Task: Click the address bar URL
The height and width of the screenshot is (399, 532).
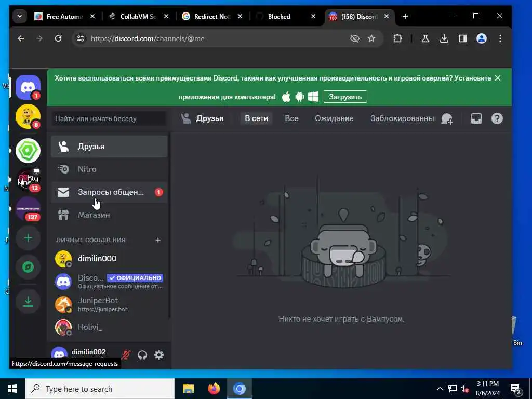Action: [148, 38]
